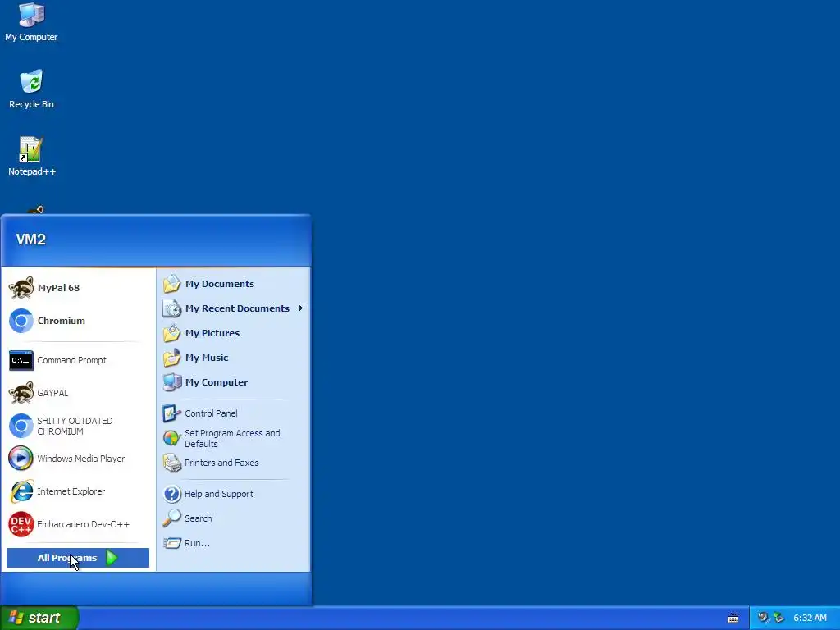Image resolution: width=840 pixels, height=630 pixels.
Task: Click the Chromium icon in pinned programs
Action: tap(21, 321)
